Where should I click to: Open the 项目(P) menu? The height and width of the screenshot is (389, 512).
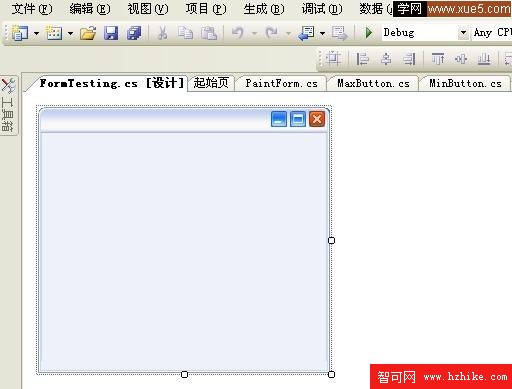click(206, 9)
